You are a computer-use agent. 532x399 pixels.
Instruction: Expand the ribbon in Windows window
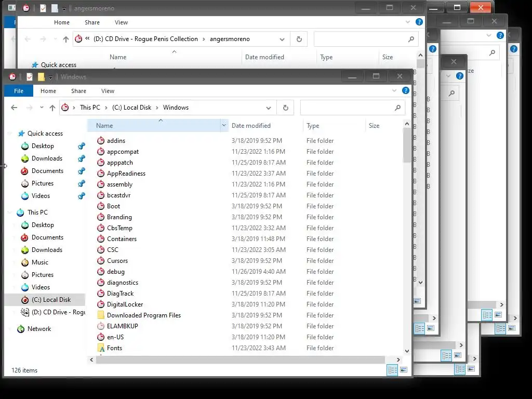(394, 90)
